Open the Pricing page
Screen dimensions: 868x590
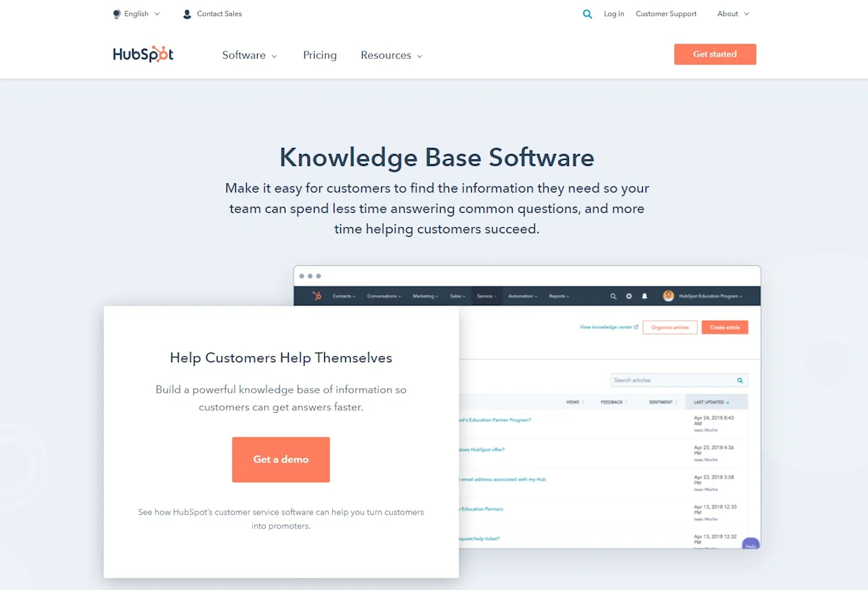tap(320, 56)
